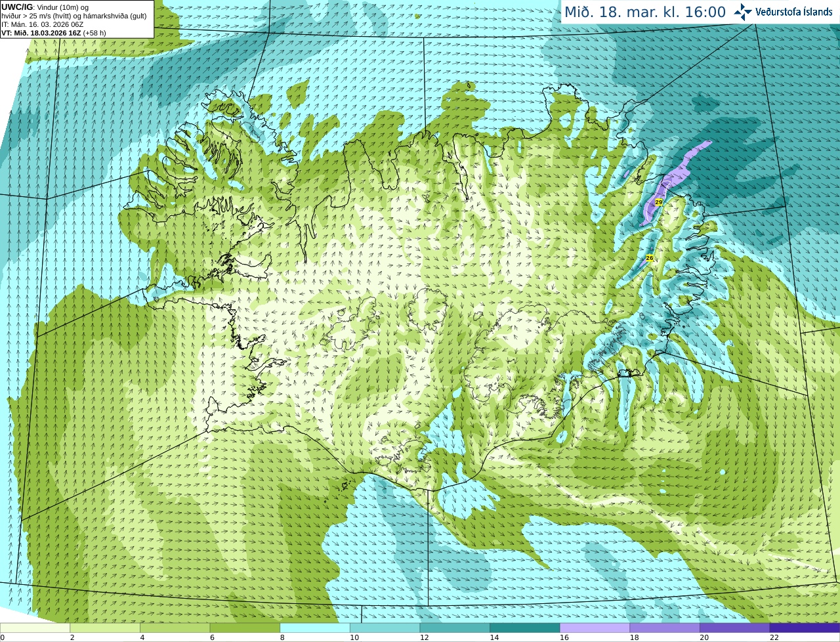Click the legend value 18
Image resolution: width=840 pixels, height=642 pixels.
[x=634, y=637]
